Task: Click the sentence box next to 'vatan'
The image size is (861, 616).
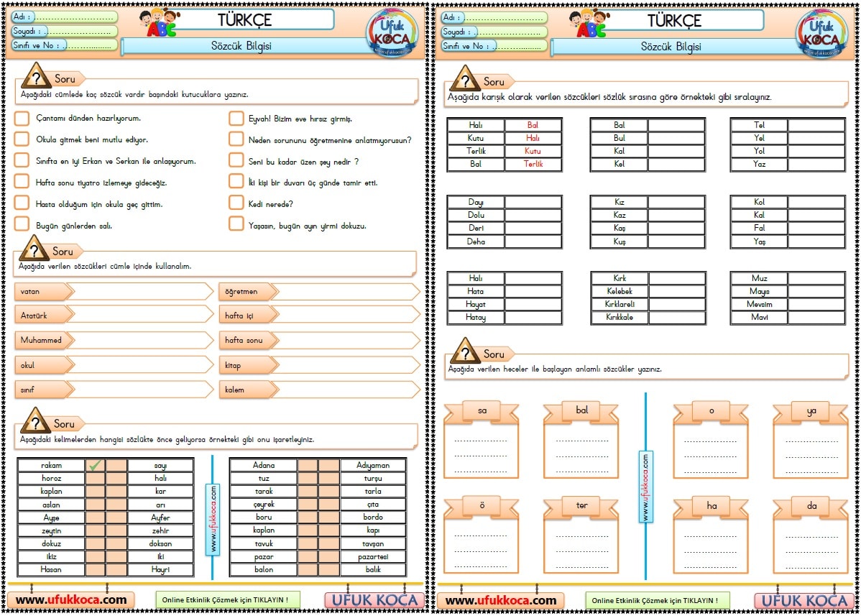Action: 141,292
